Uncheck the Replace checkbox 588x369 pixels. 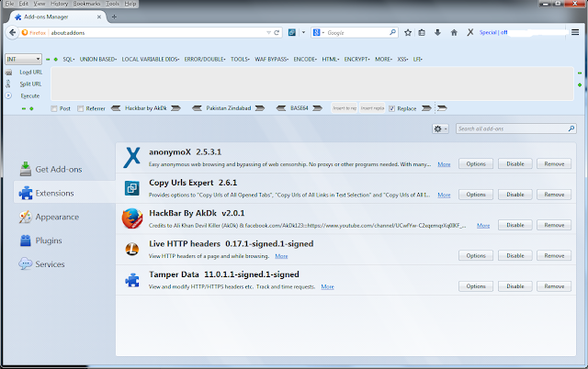point(392,108)
